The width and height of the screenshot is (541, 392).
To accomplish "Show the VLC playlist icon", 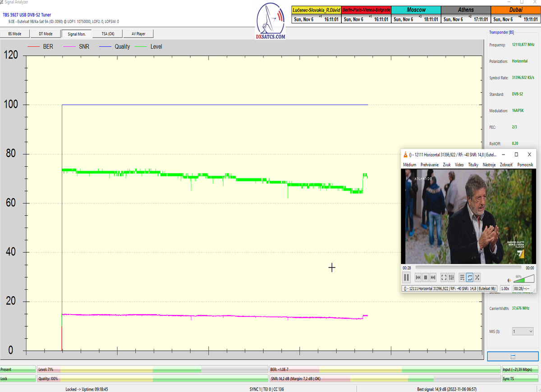I will [462, 277].
